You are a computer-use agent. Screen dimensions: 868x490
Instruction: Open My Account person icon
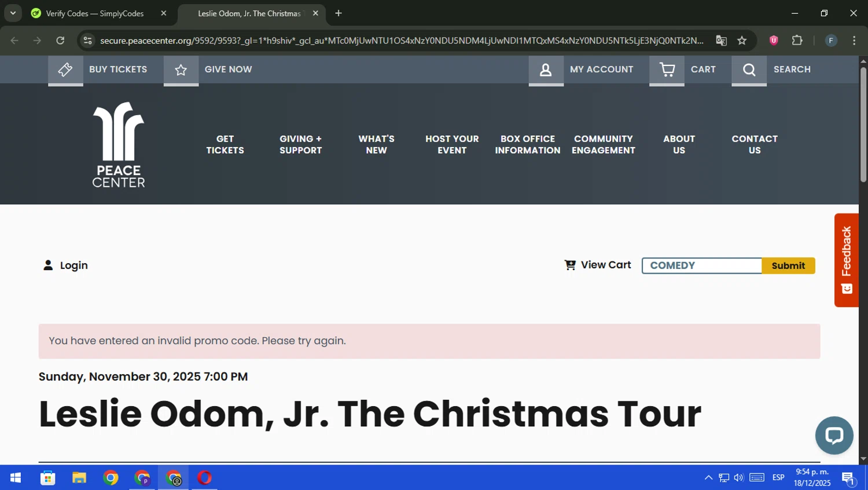tap(546, 70)
